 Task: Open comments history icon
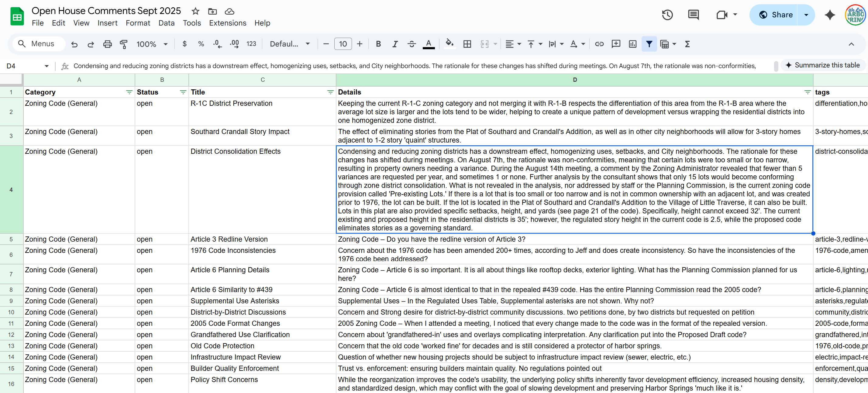pos(693,15)
